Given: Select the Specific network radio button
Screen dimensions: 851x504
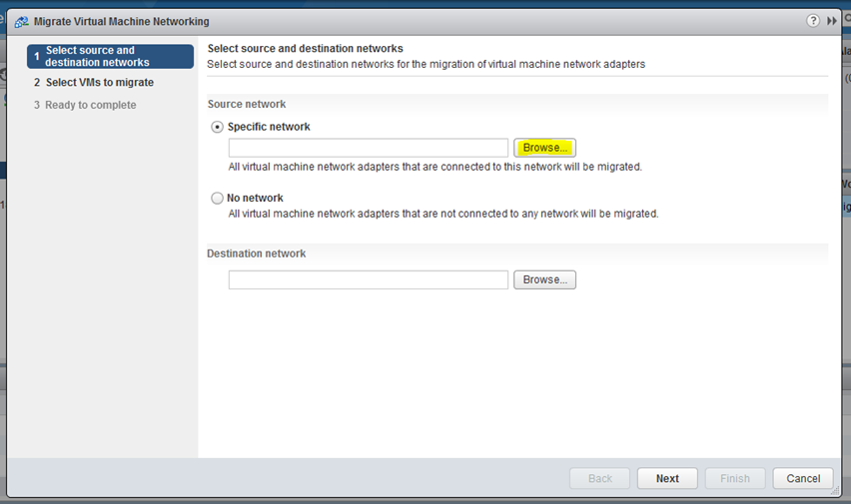Looking at the screenshot, I should pos(217,127).
